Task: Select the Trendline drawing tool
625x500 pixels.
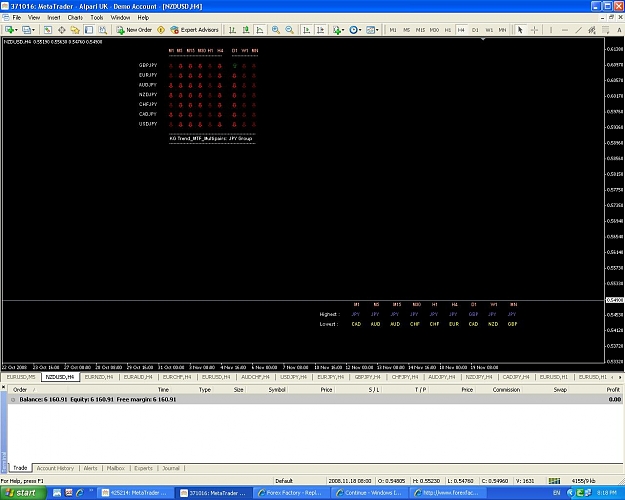Action: coord(578,30)
